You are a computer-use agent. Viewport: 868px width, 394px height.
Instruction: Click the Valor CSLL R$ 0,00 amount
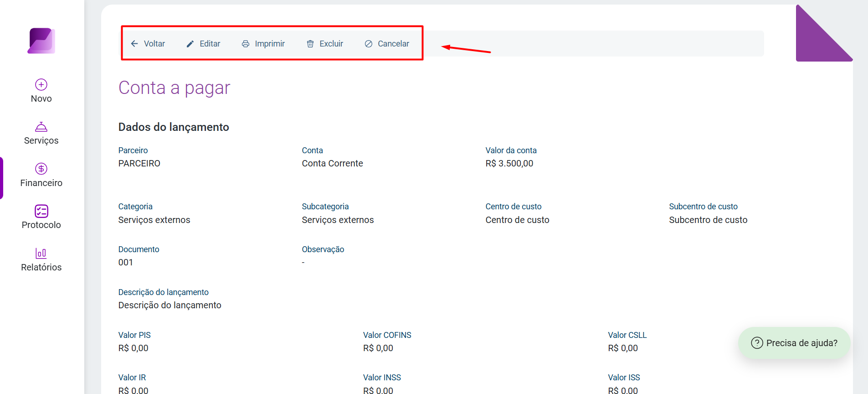(x=623, y=348)
